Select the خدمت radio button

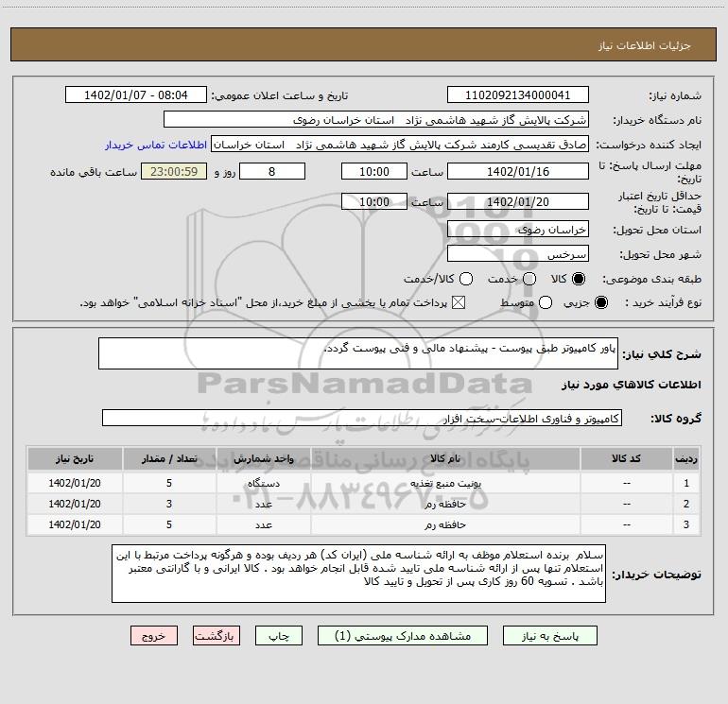pyautogui.click(x=529, y=279)
